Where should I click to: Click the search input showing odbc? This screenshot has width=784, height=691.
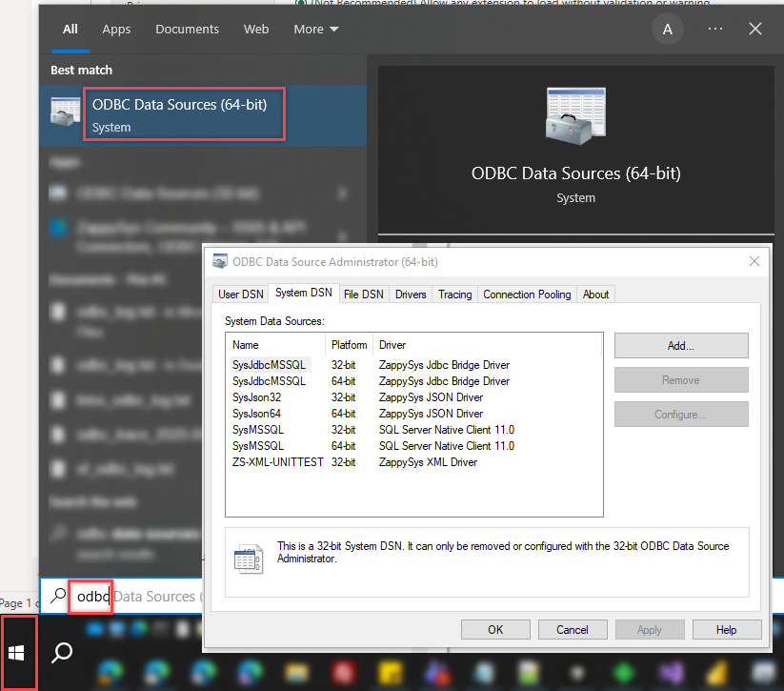click(x=90, y=596)
